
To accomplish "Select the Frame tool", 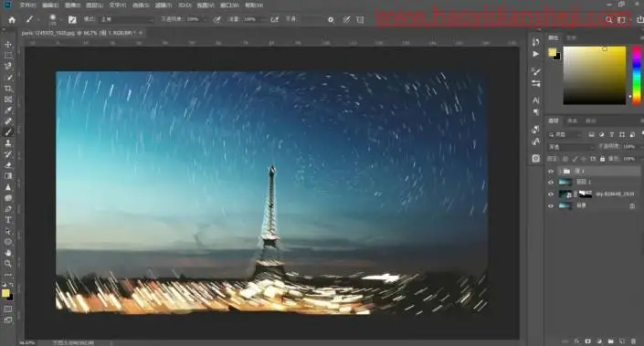I will (8, 100).
